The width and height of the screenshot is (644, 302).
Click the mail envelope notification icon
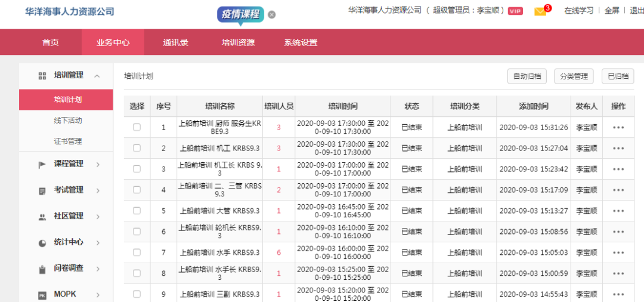tap(540, 11)
